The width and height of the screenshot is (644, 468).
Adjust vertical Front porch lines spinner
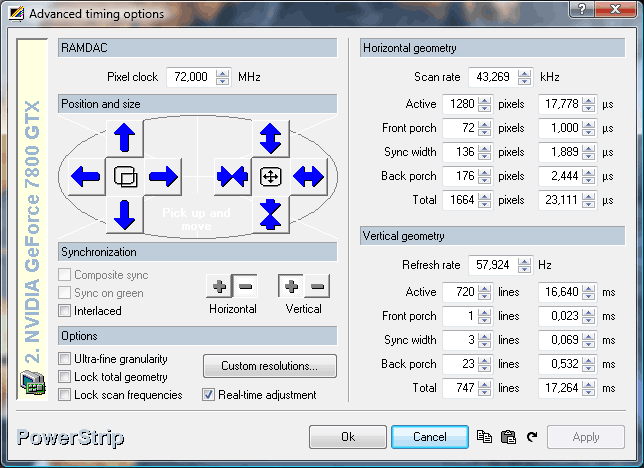[485, 316]
